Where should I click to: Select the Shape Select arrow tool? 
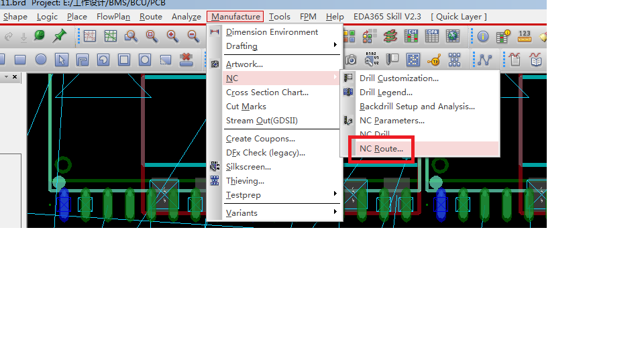click(62, 60)
